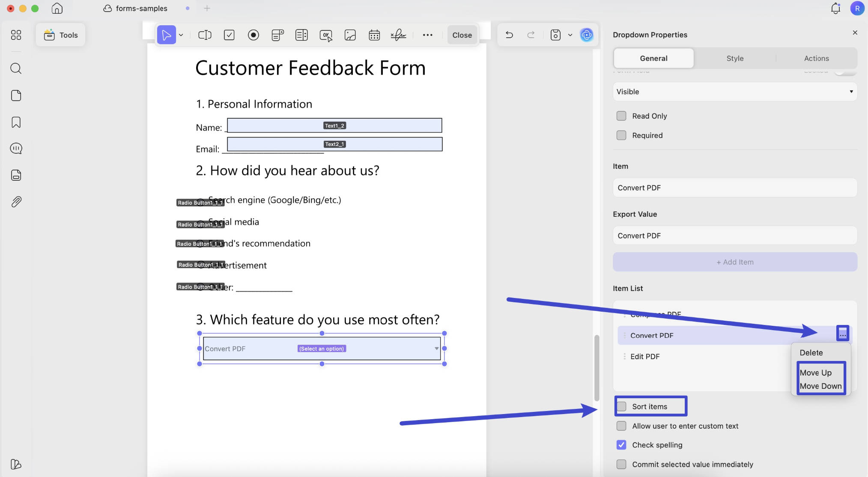The height and width of the screenshot is (477, 868).
Task: Go to Home via house icon
Action: click(57, 8)
